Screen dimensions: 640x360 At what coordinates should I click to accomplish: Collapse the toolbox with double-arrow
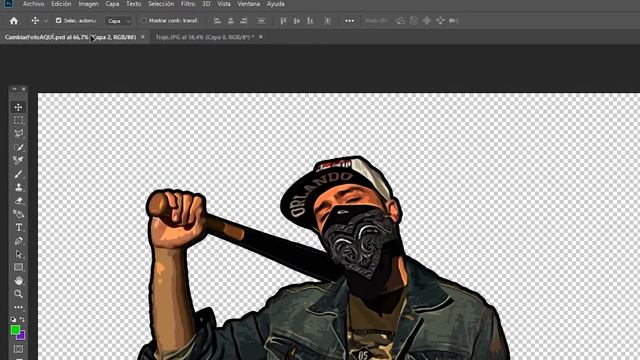[15, 89]
